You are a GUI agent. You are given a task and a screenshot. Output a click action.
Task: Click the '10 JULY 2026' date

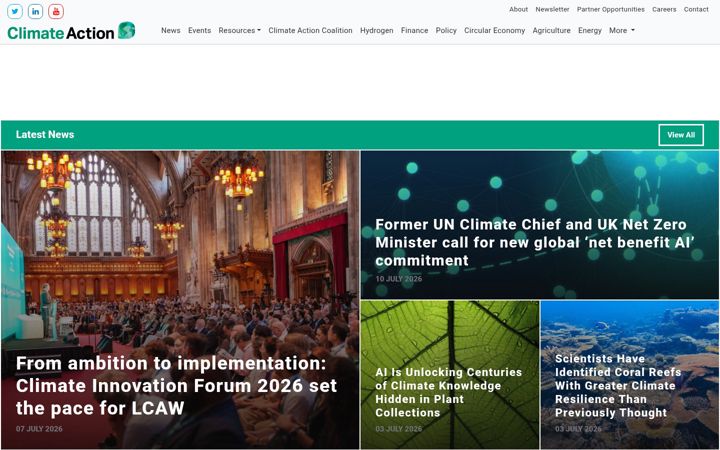399,279
